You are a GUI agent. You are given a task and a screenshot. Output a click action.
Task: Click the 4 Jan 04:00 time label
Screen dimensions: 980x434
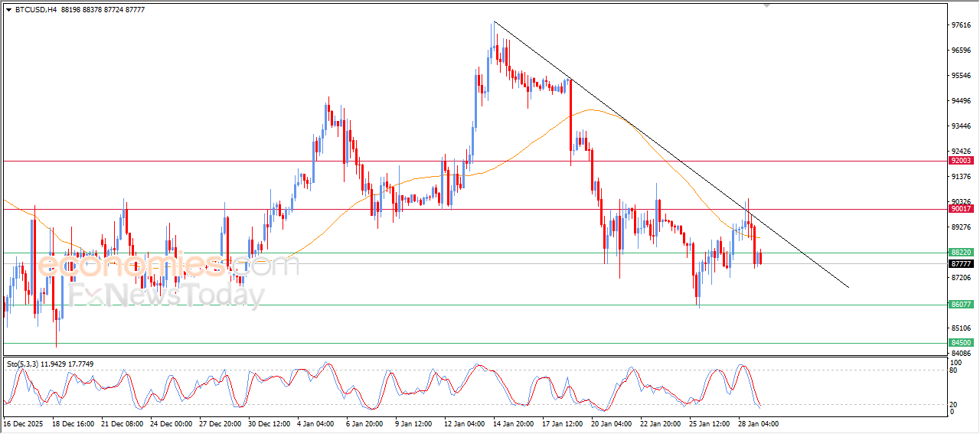coord(316,423)
